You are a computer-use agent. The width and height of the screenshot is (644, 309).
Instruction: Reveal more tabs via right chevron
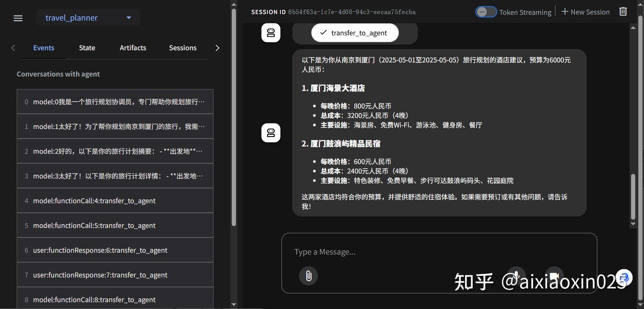(x=217, y=47)
